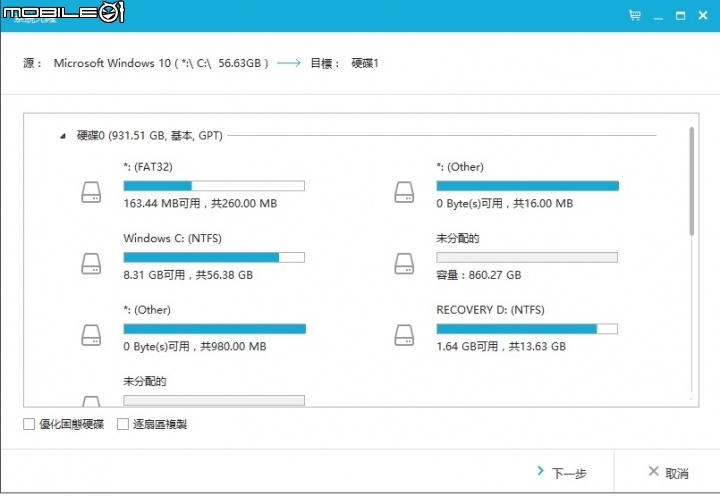Click the 980.00 MB Other partition usage bar
The width and height of the screenshot is (720, 496).
[x=214, y=329]
